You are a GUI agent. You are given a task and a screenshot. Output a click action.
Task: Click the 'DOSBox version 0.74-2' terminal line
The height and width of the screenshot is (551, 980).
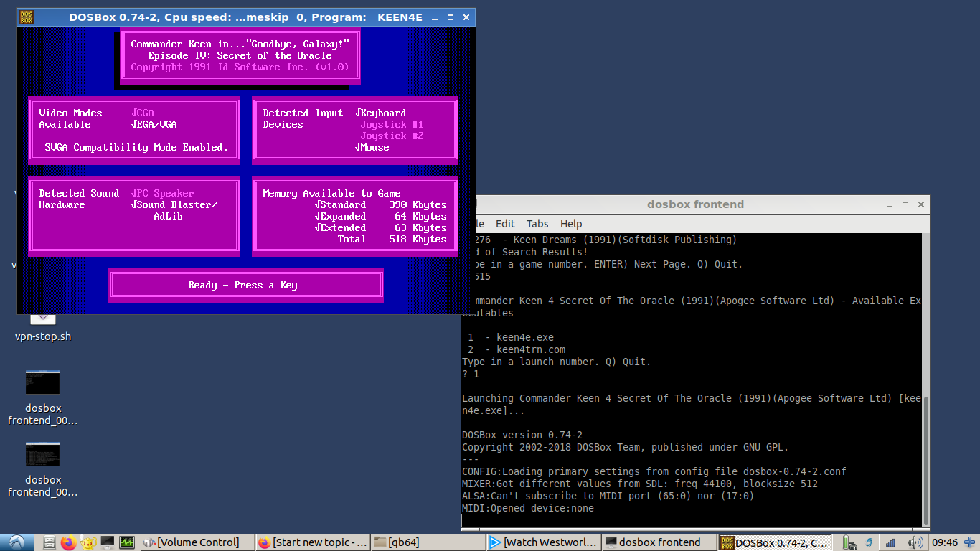coord(522,435)
